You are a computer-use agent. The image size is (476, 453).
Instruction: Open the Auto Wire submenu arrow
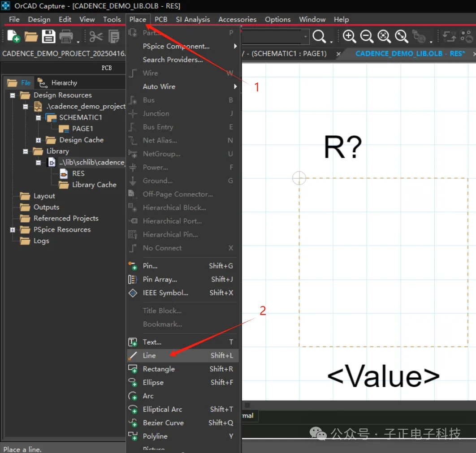click(235, 86)
